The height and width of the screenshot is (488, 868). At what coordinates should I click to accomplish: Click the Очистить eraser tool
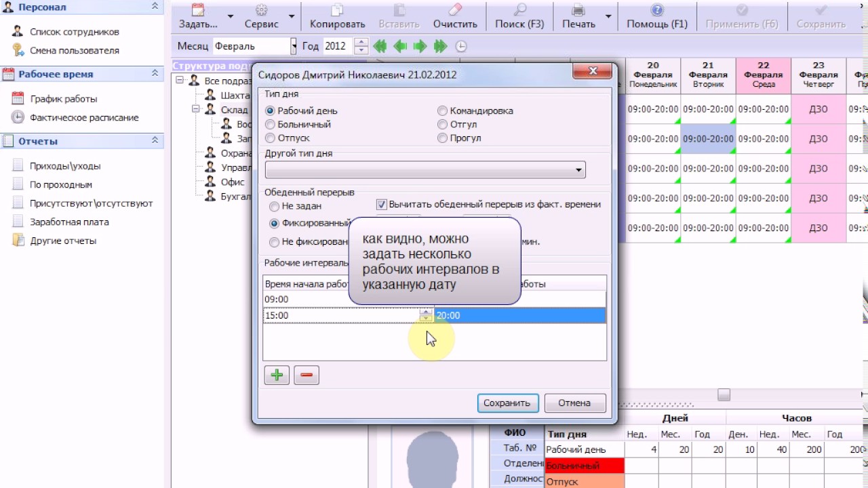click(456, 17)
